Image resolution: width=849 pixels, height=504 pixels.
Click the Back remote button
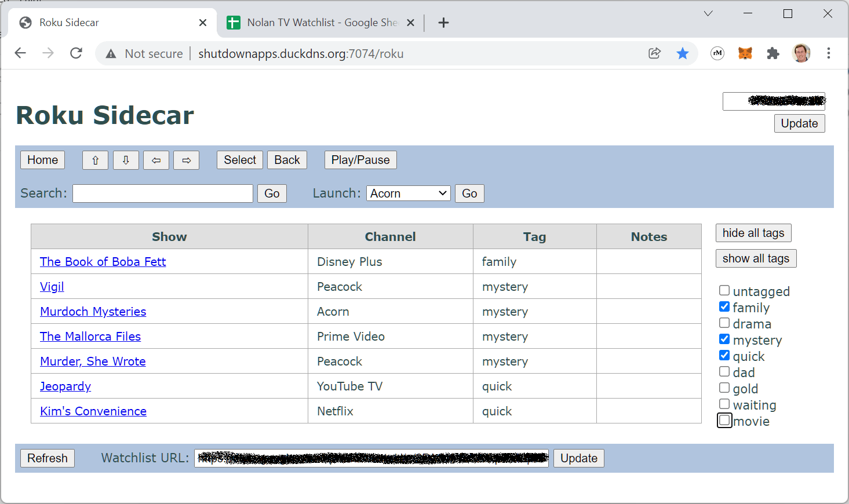click(287, 160)
